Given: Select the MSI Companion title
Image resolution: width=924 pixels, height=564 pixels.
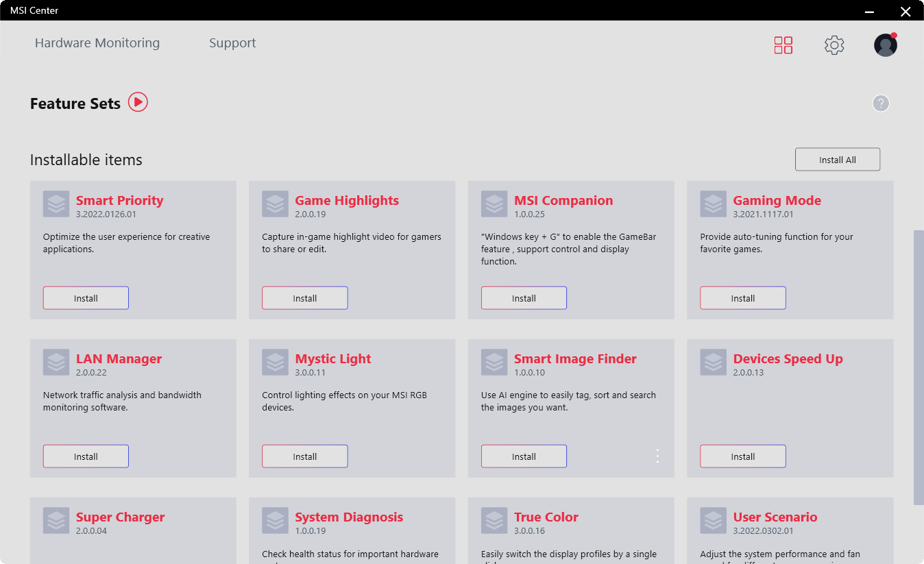Looking at the screenshot, I should (x=563, y=201).
